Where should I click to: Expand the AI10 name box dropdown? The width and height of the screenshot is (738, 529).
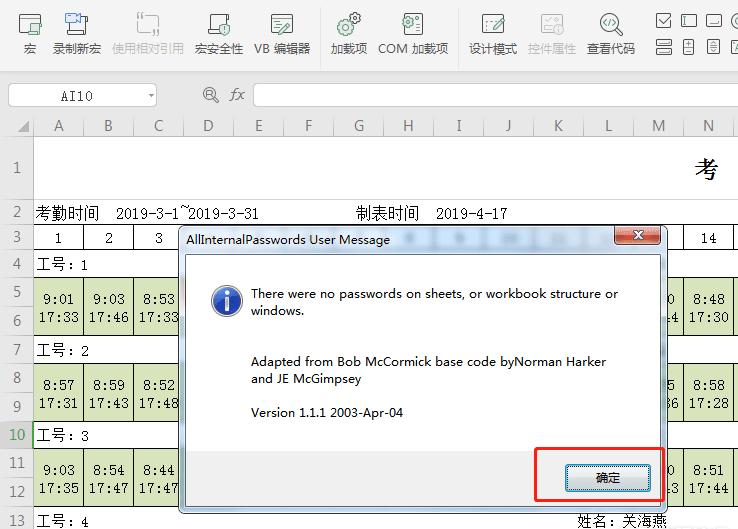(151, 96)
